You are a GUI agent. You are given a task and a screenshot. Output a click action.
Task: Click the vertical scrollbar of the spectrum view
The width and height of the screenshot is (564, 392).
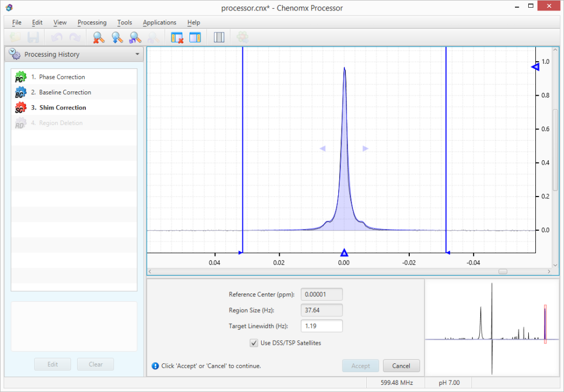tap(555, 149)
